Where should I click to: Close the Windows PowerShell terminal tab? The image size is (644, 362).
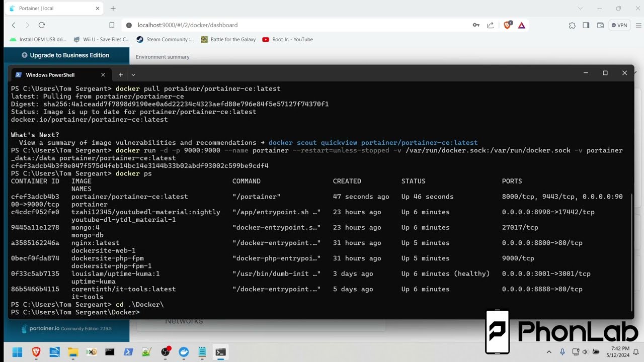click(103, 74)
